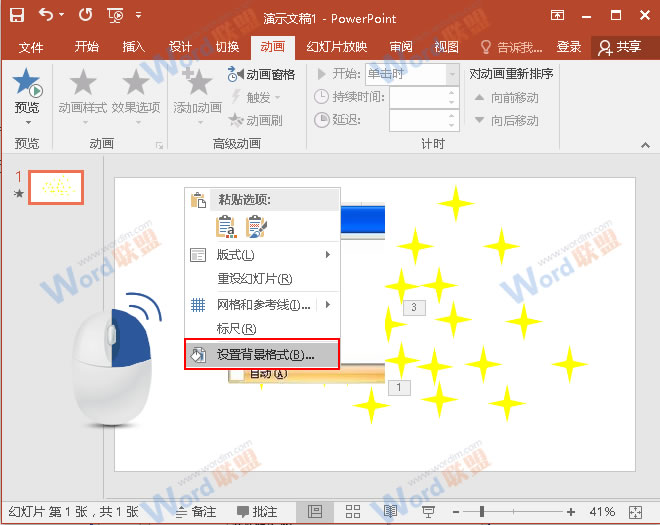Choose the first paste option icon
The width and height of the screenshot is (660, 525).
point(226,227)
